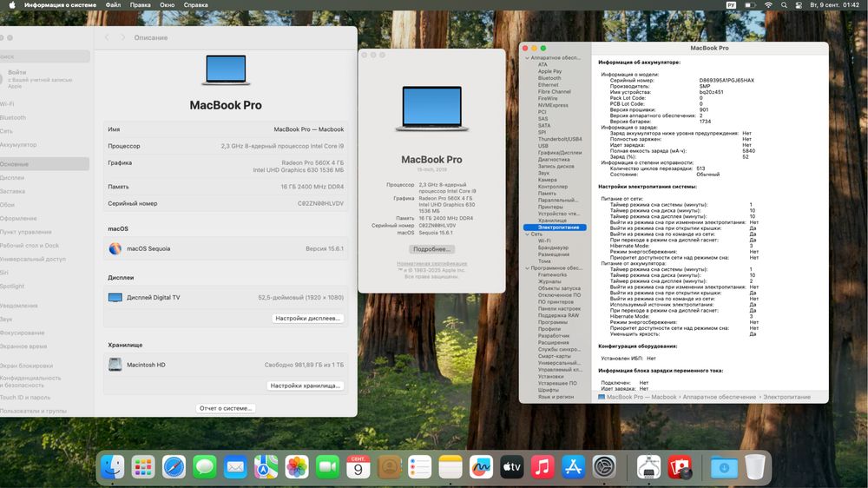The width and height of the screenshot is (868, 488).
Task: Launch Safari from the Dock
Action: click(x=174, y=467)
